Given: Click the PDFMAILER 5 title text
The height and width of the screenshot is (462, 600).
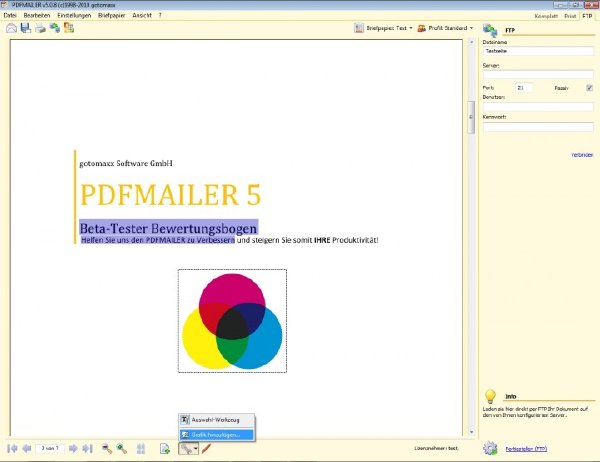Looking at the screenshot, I should coord(170,194).
